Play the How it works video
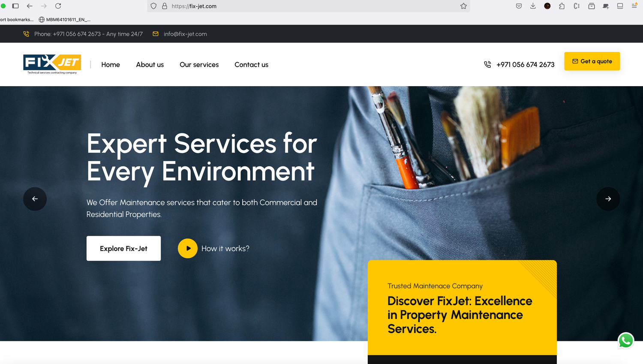 point(188,248)
